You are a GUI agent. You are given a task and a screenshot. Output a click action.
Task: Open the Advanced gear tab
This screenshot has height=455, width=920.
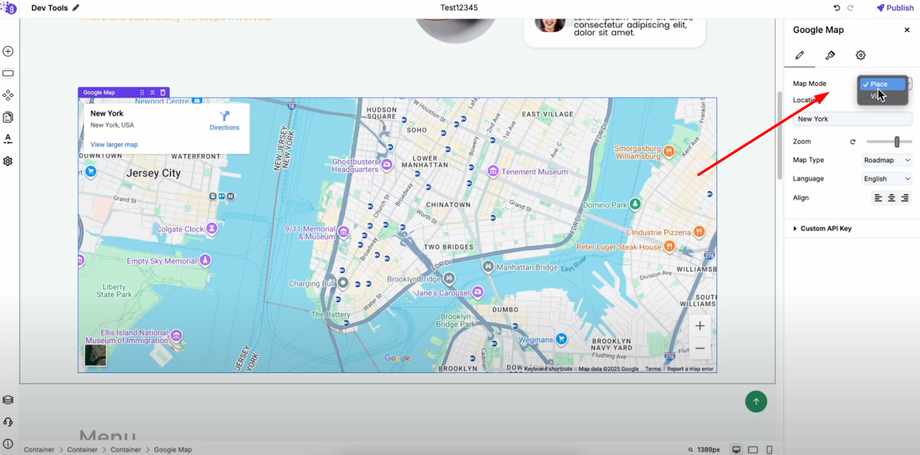click(x=860, y=55)
